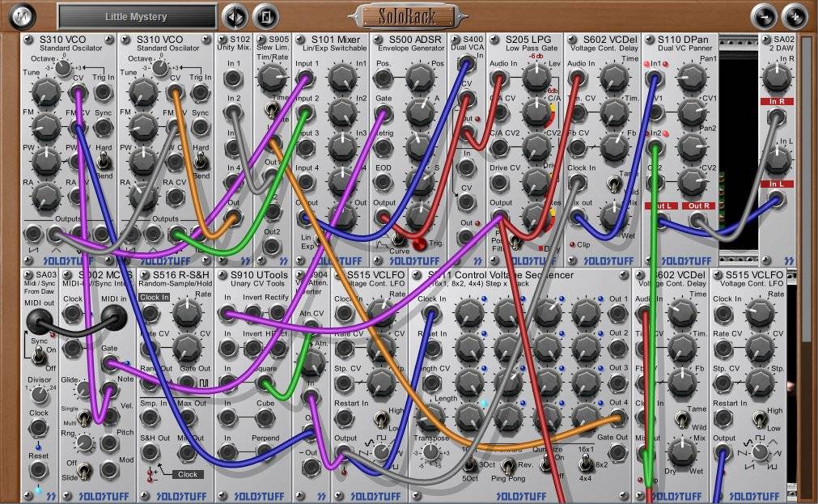Click the S&H Out jack on S516 R-S&H
The height and width of the screenshot is (504, 818).
(x=151, y=453)
